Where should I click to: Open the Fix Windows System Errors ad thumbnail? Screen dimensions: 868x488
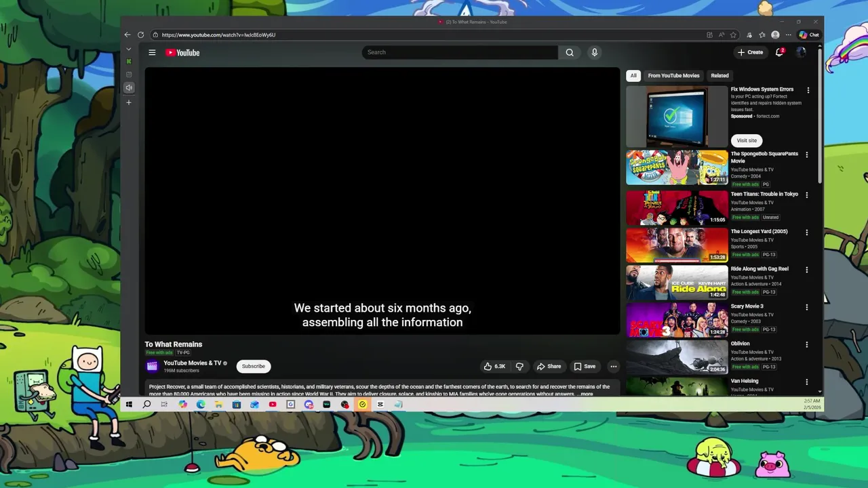tap(677, 117)
